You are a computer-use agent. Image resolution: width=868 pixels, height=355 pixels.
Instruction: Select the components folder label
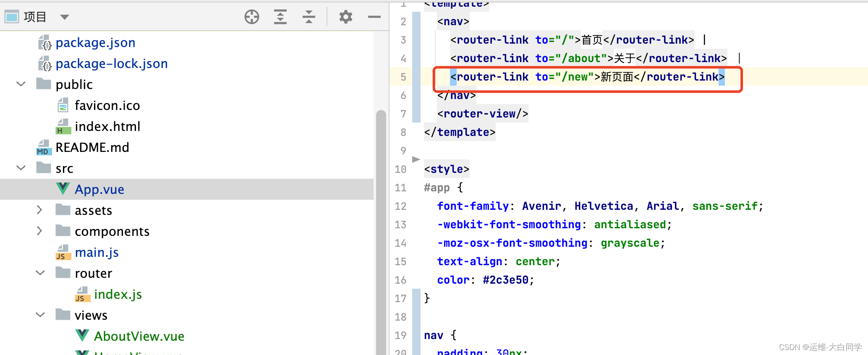(112, 232)
